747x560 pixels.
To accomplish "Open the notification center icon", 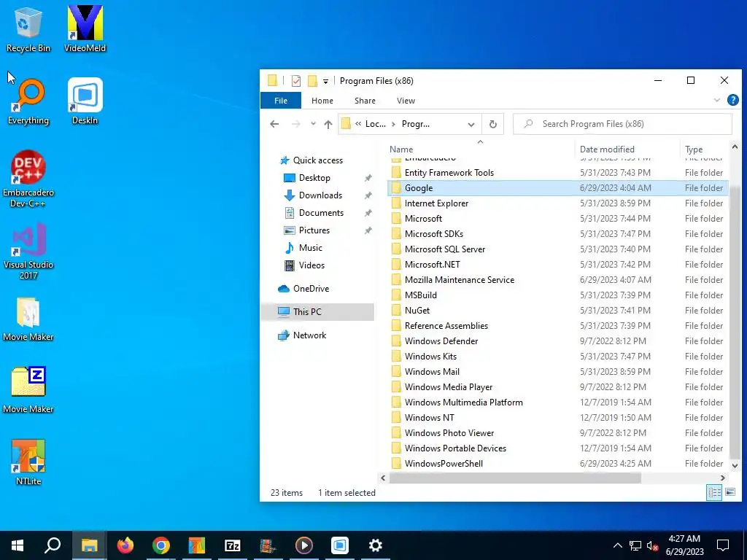I will [723, 545].
